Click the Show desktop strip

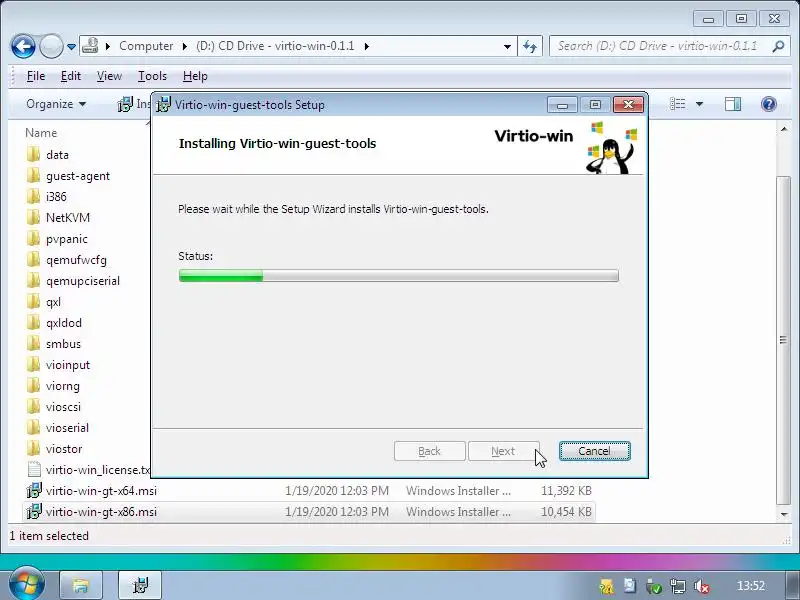792,585
